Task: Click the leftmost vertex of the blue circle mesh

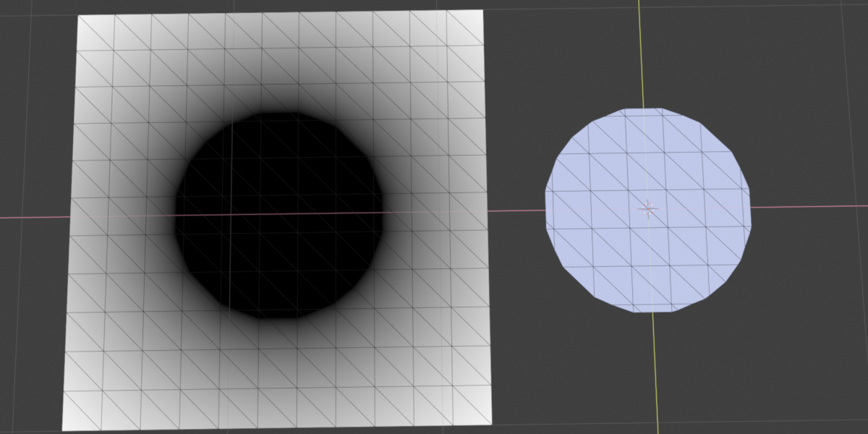Action: click(545, 192)
